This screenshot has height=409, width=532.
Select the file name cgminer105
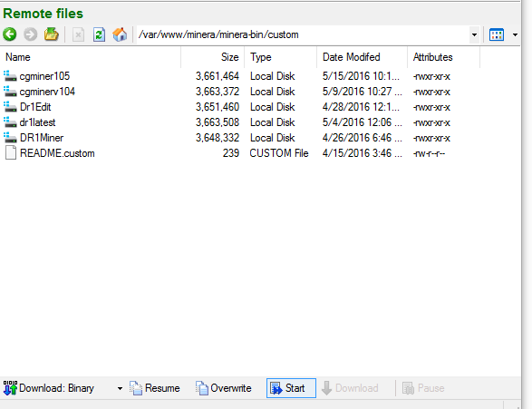pyautogui.click(x=44, y=76)
